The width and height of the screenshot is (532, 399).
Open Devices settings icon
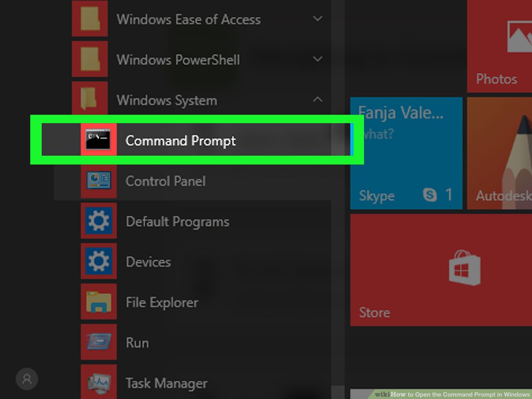(x=98, y=262)
